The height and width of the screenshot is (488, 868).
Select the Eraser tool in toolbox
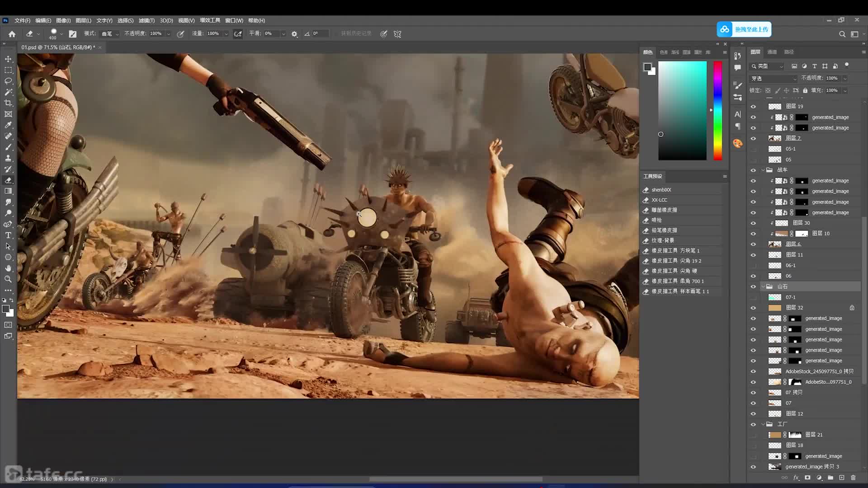(x=8, y=180)
